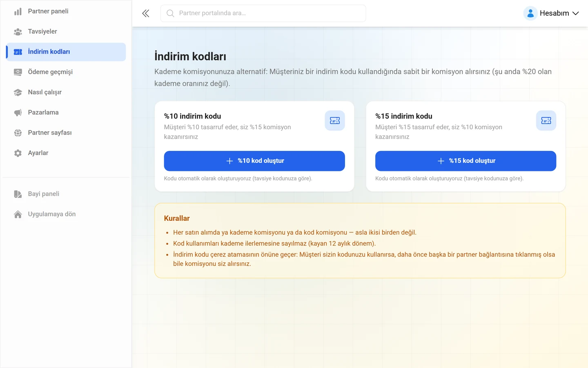
Task: Open Partner paneli bar chart icon
Action: coord(18,11)
